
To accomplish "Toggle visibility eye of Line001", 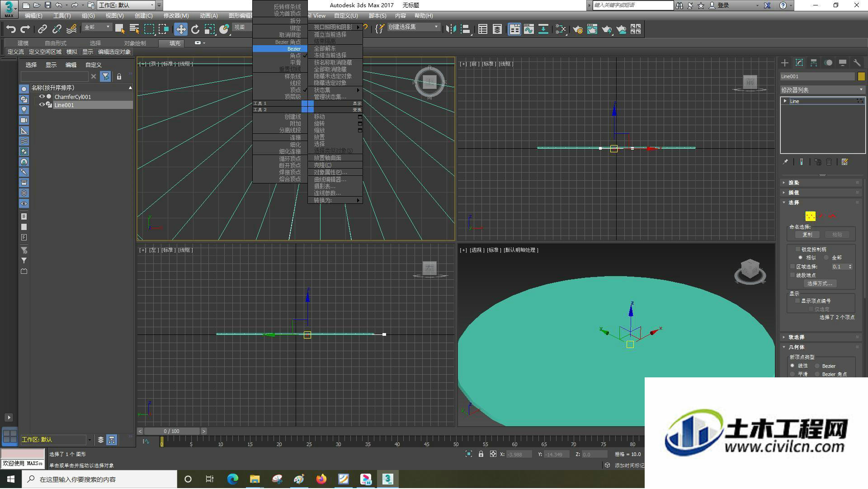I will click(x=42, y=105).
